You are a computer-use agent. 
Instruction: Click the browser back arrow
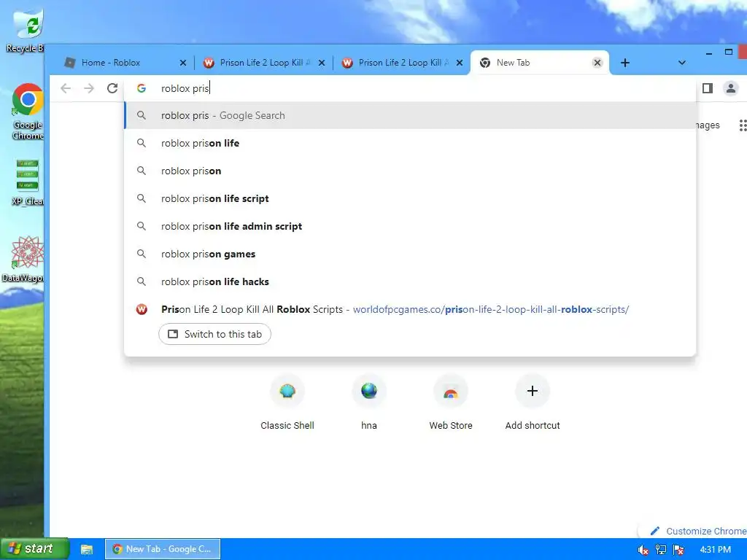pyautogui.click(x=66, y=88)
